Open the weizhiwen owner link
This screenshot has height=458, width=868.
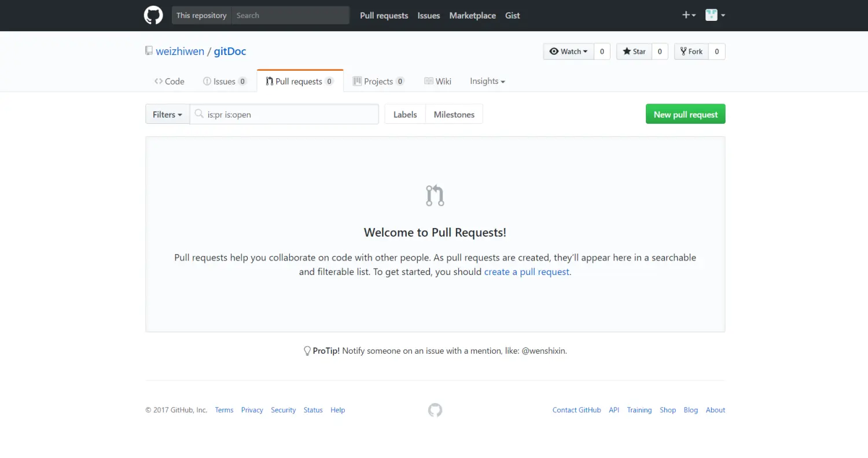pos(180,51)
